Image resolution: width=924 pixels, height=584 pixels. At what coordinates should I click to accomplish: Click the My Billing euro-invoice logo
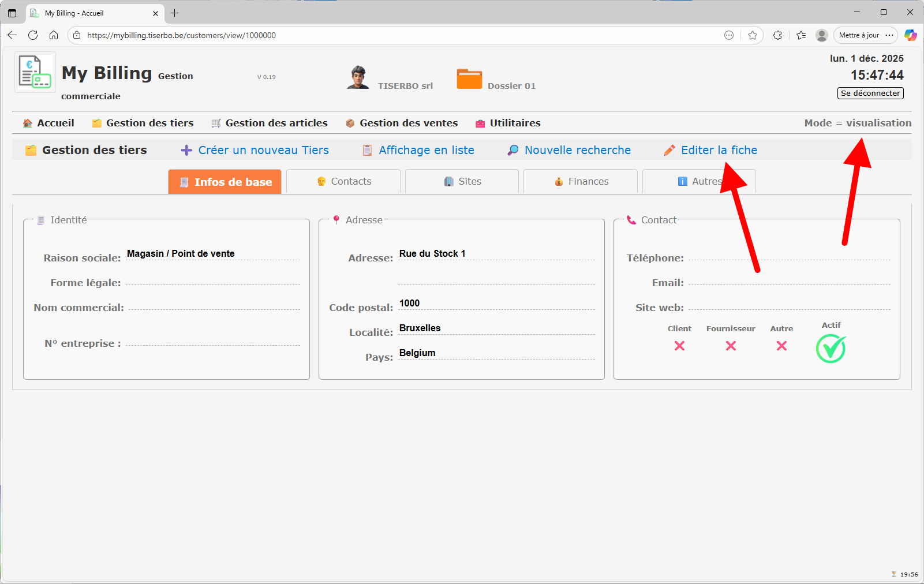coord(34,72)
